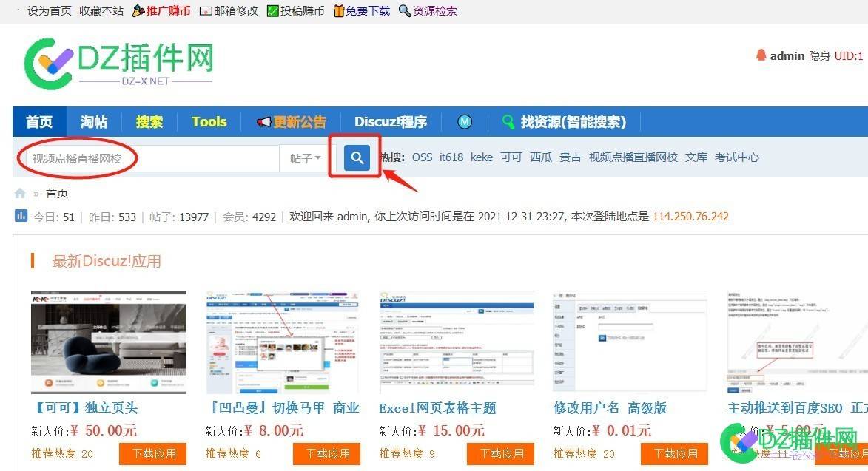Click hot search term 可可
The image size is (868, 471).
coord(511,157)
